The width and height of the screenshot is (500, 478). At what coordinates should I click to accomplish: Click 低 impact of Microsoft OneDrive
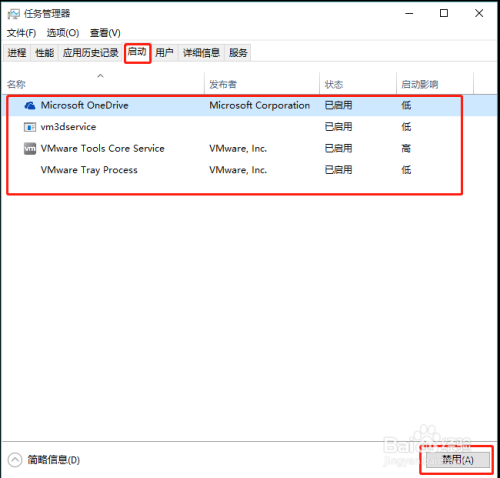pos(406,105)
